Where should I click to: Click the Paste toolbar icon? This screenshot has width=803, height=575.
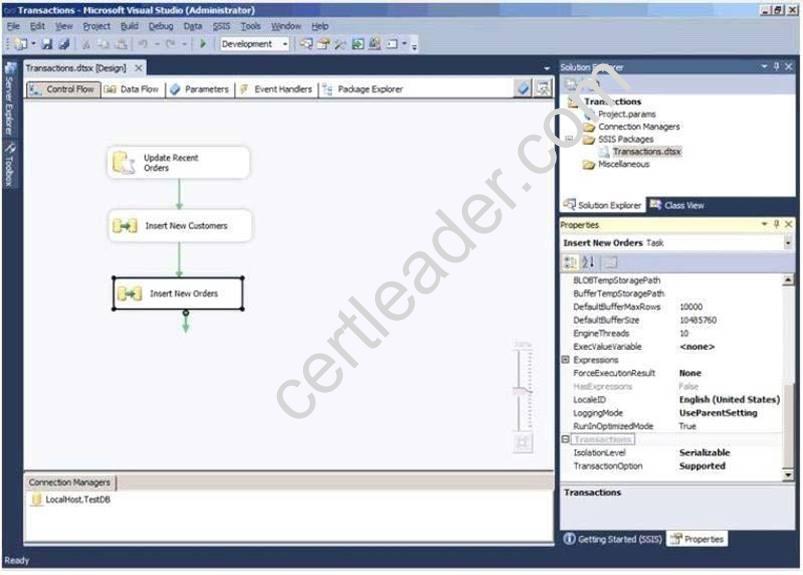(120, 45)
